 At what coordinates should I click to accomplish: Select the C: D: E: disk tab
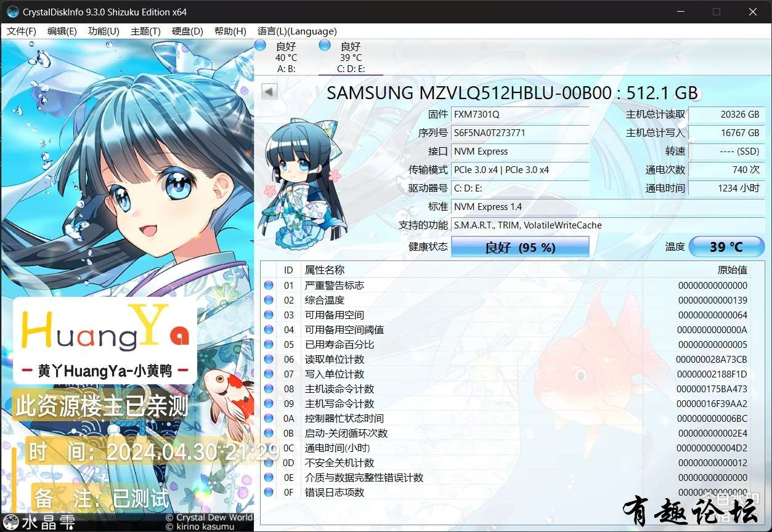point(351,57)
